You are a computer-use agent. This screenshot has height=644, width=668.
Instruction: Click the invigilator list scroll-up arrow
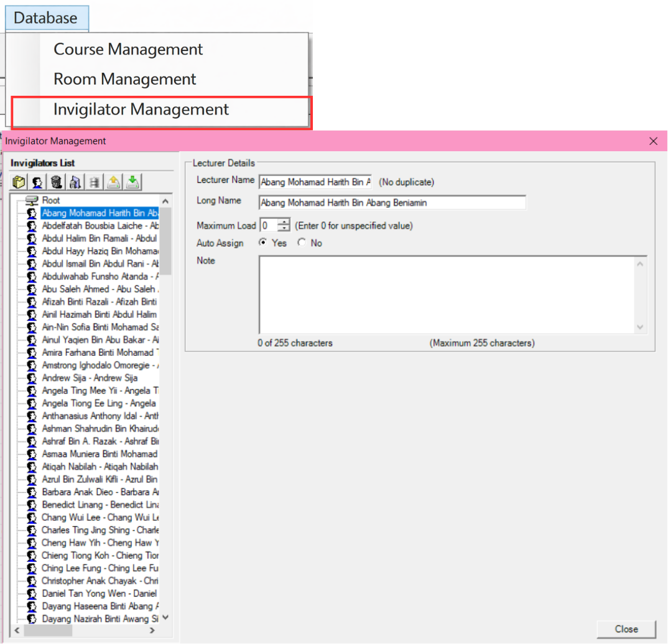165,201
